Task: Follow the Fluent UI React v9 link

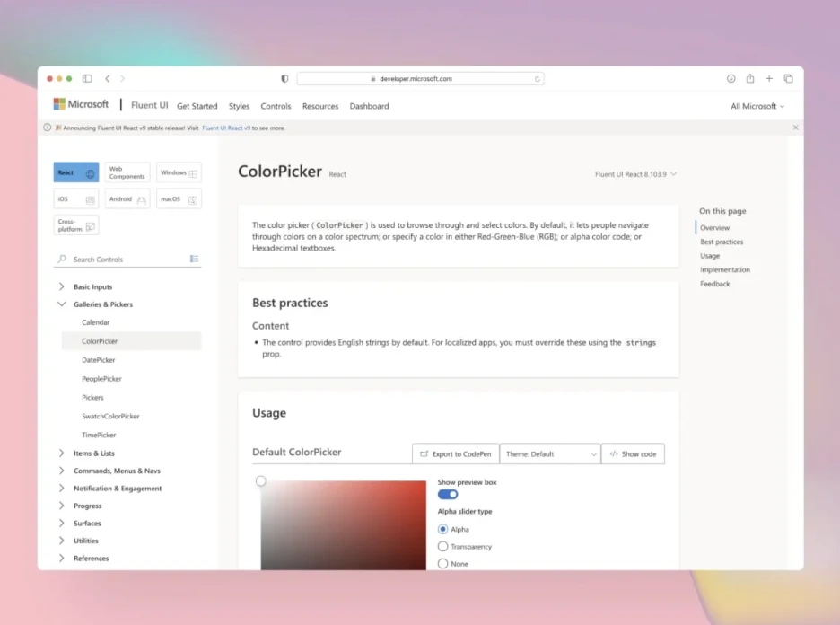Action: [x=226, y=128]
